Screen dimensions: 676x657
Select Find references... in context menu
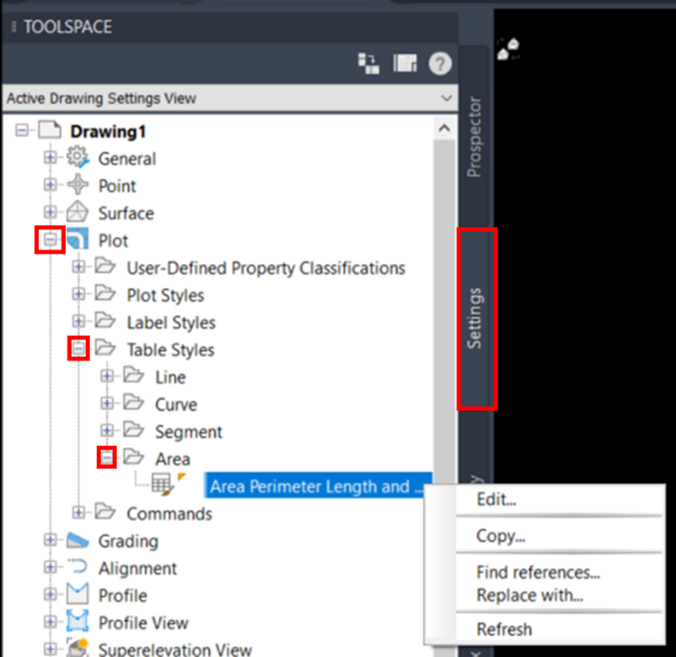(538, 572)
